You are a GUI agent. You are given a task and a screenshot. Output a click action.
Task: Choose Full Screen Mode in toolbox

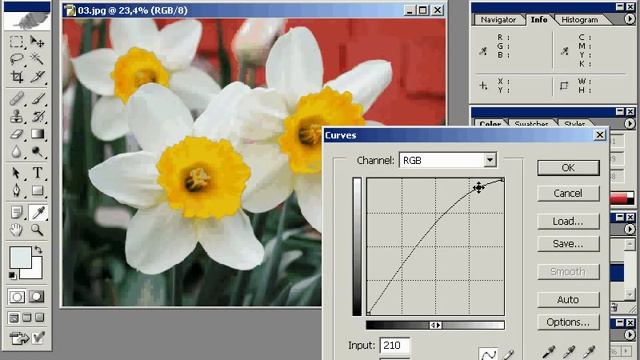pyautogui.click(x=40, y=318)
